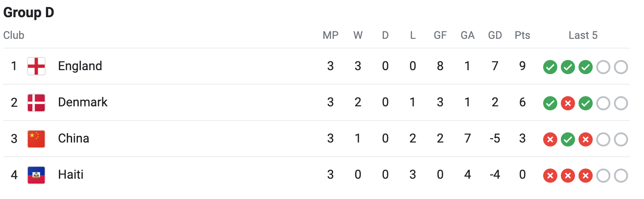Open the England team link
Screen dimensions: 644x199
[80, 66]
